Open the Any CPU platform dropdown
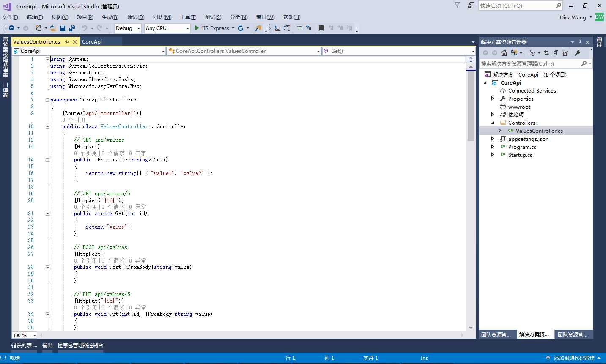606x364 pixels. (167, 28)
